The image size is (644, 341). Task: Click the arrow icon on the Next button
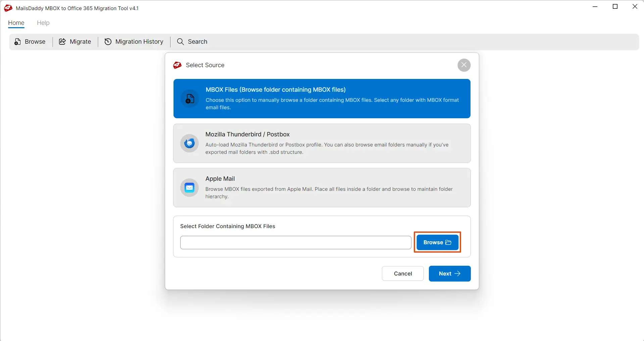[457, 273]
